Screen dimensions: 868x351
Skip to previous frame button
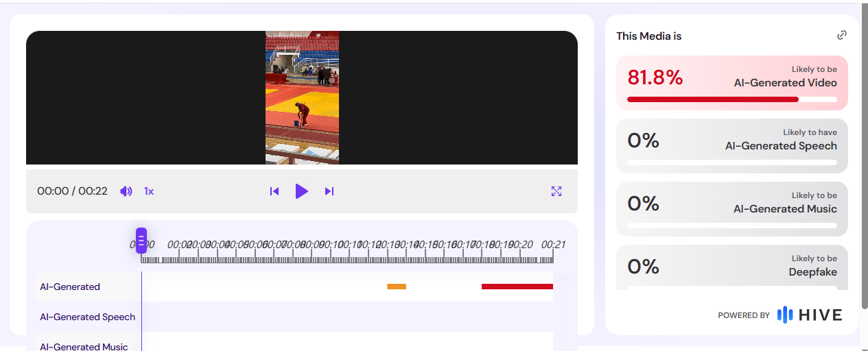[274, 191]
